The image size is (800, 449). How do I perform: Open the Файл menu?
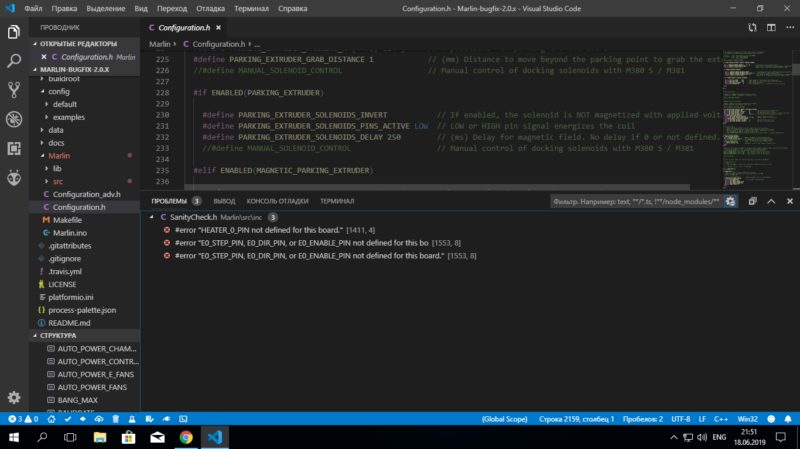(x=33, y=9)
